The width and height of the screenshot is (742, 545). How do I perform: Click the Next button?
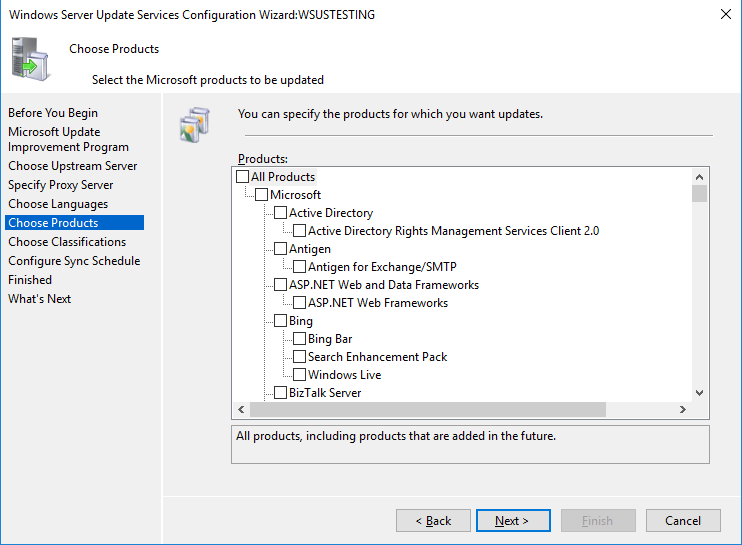(513, 520)
